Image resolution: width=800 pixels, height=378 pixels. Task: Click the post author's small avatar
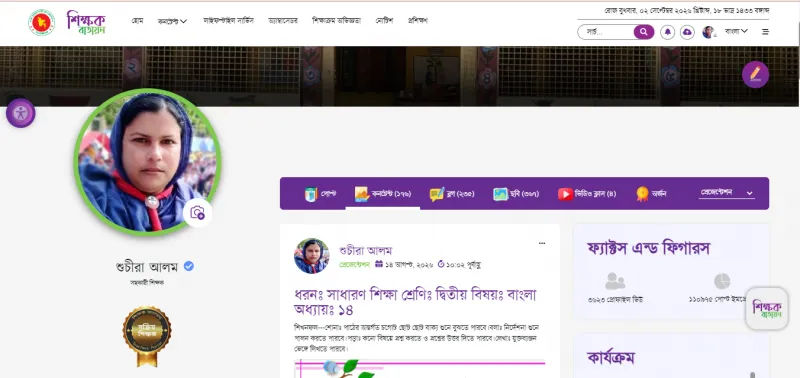312,256
